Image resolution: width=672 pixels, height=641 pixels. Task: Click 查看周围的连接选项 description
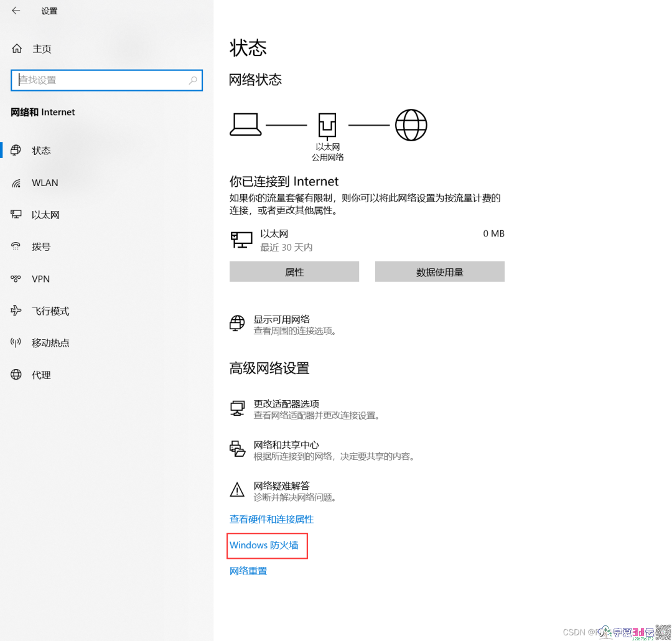tap(294, 330)
